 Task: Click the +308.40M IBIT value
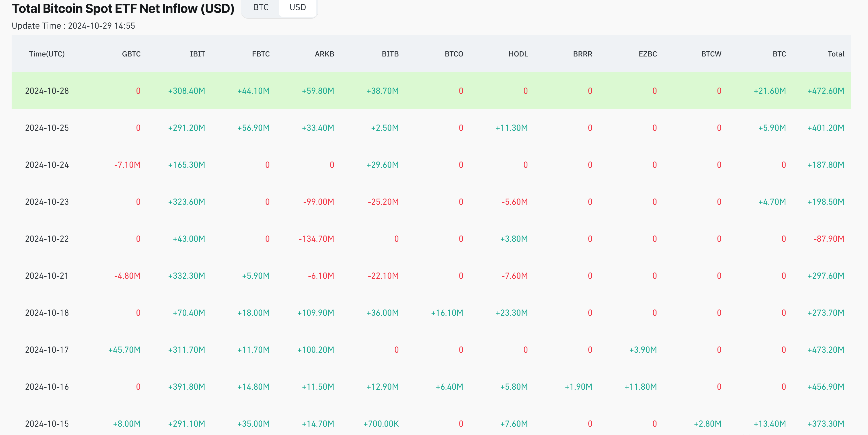pos(186,91)
